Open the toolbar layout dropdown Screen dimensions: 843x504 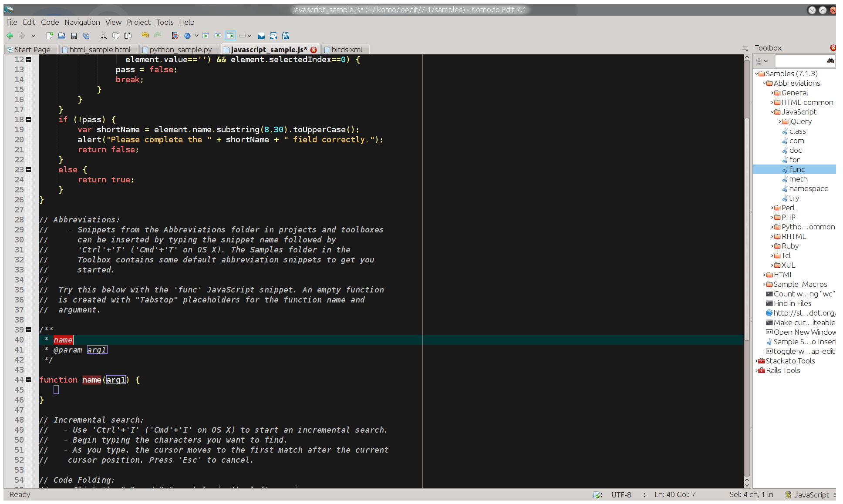click(246, 36)
